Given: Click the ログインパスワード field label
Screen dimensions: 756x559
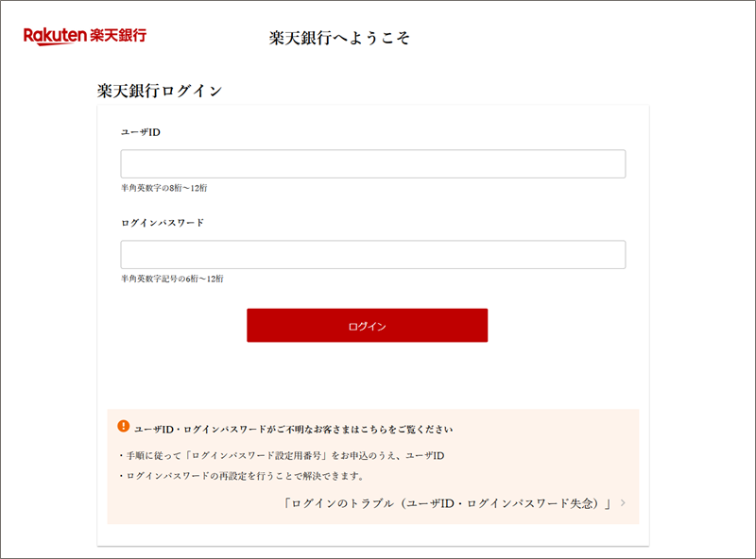Looking at the screenshot, I should click(163, 223).
